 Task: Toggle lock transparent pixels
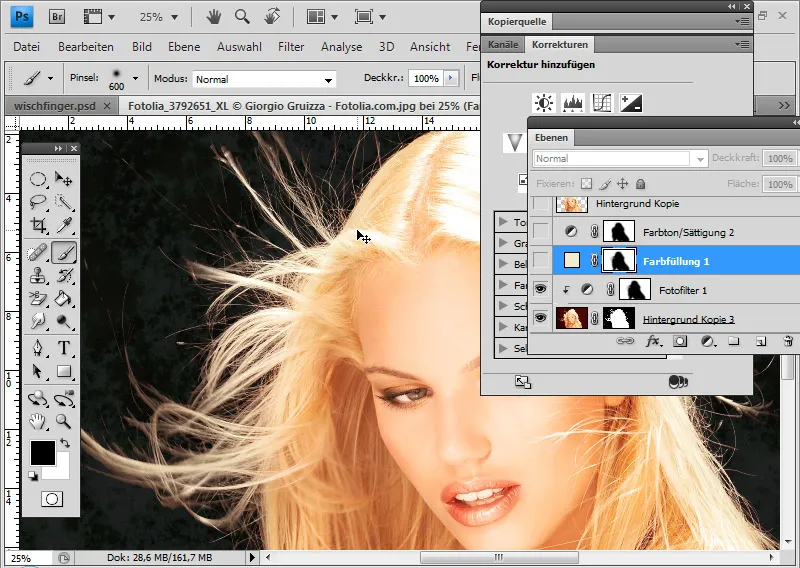pyautogui.click(x=587, y=184)
